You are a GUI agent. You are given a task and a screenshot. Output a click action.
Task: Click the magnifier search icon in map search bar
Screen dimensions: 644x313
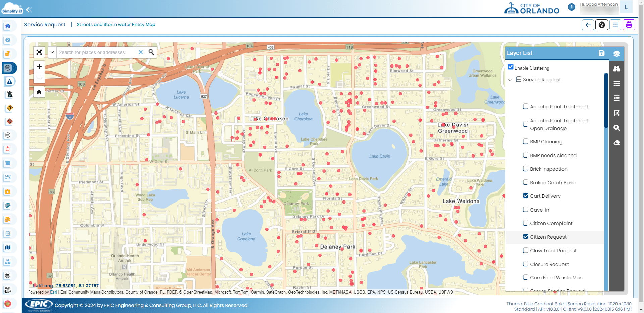coord(151,52)
